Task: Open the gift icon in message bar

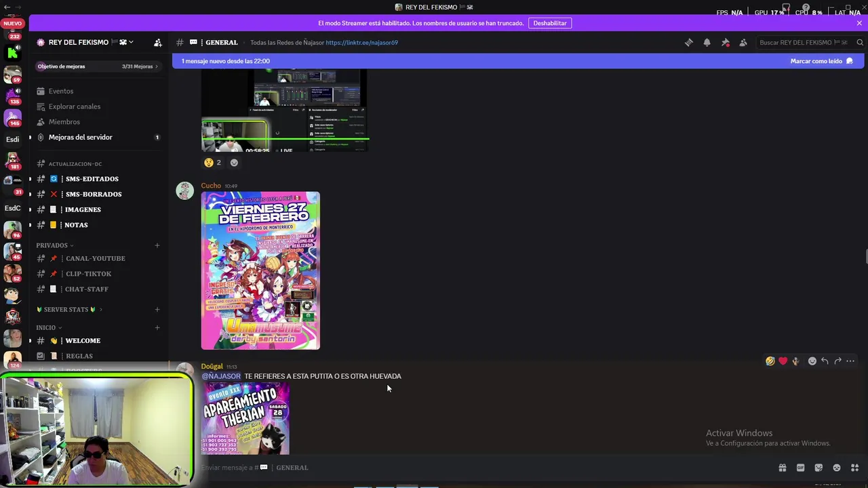Action: point(783,468)
